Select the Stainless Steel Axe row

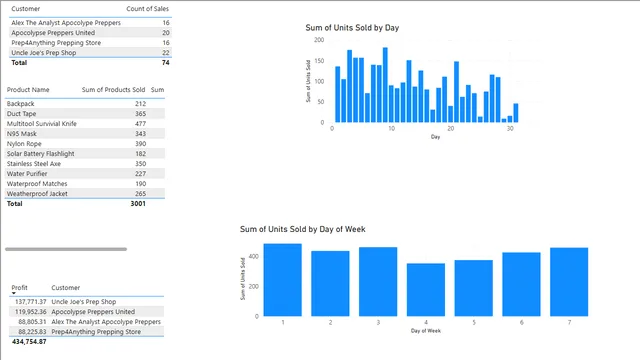[85, 164]
